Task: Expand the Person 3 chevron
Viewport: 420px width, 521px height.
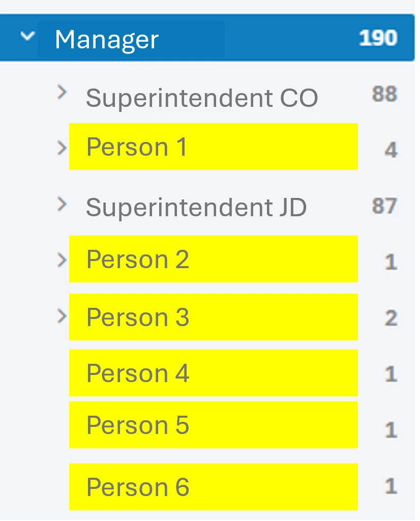Action: tap(62, 316)
